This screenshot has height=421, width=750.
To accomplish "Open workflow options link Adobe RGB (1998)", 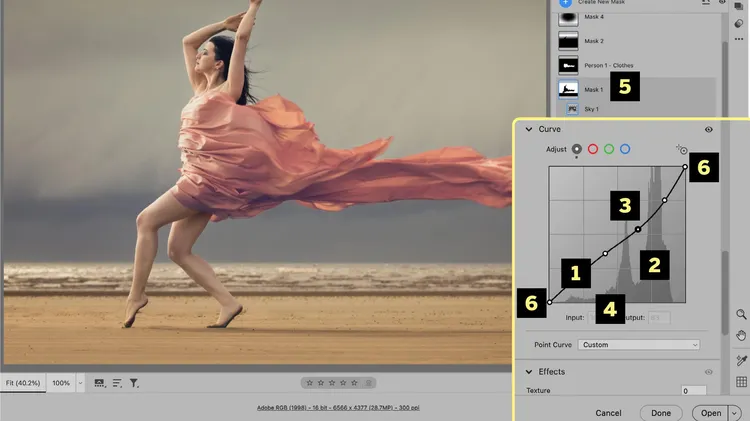I will pos(338,408).
